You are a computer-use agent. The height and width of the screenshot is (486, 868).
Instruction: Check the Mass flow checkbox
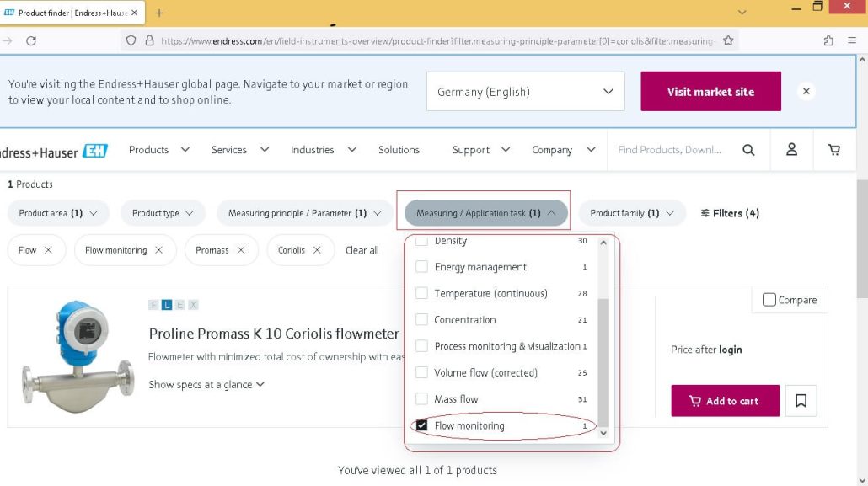pos(422,399)
